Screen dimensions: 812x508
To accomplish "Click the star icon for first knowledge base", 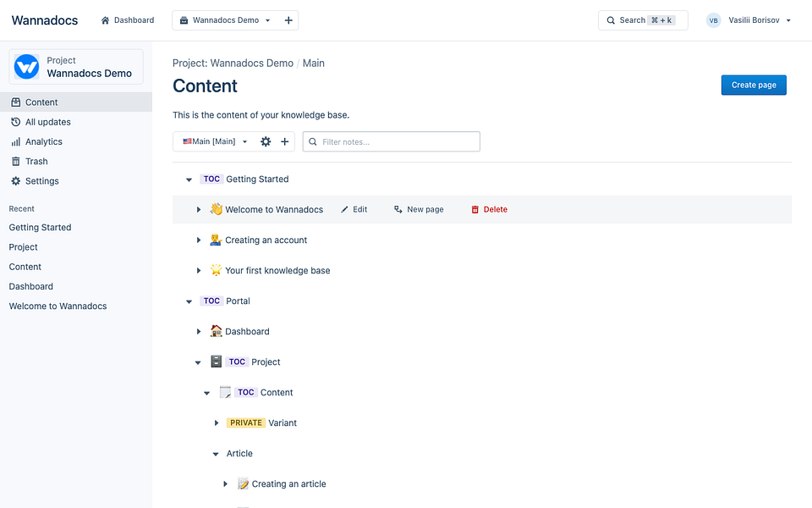I will coord(216,270).
